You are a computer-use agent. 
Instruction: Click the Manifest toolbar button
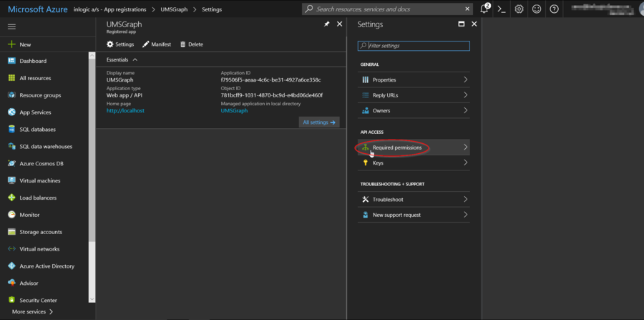click(156, 44)
